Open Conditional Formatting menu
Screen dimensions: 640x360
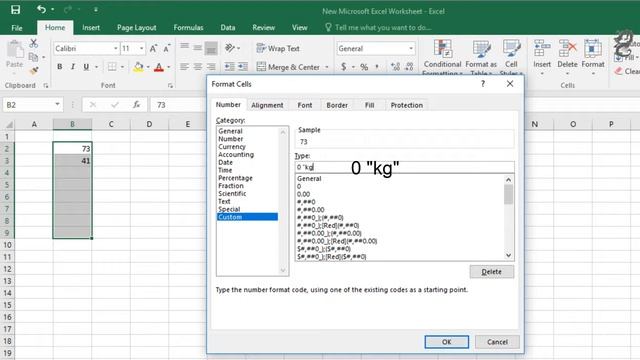[442, 57]
